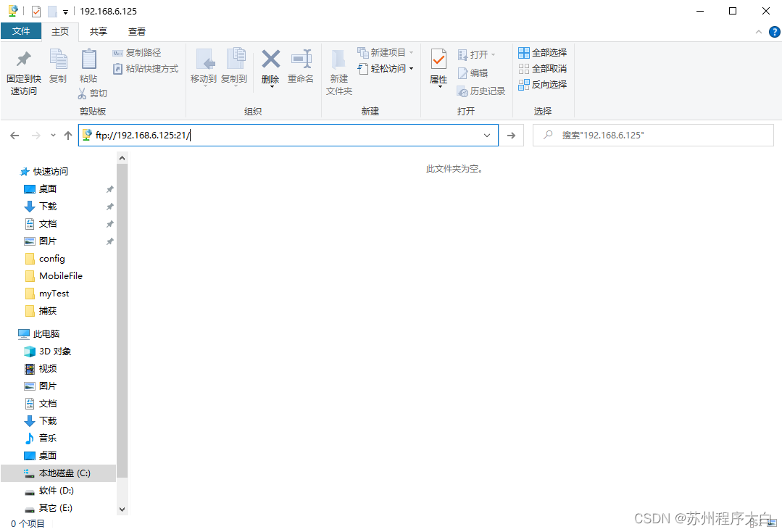Open the config folder
The image size is (782, 532).
click(44, 259)
